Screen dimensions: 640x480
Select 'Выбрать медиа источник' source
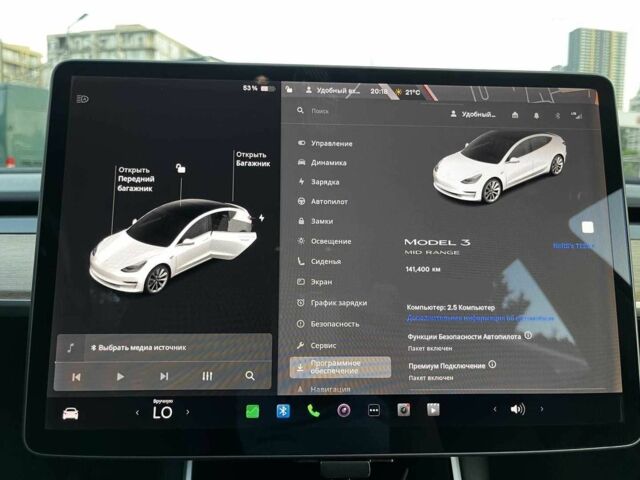click(138, 348)
